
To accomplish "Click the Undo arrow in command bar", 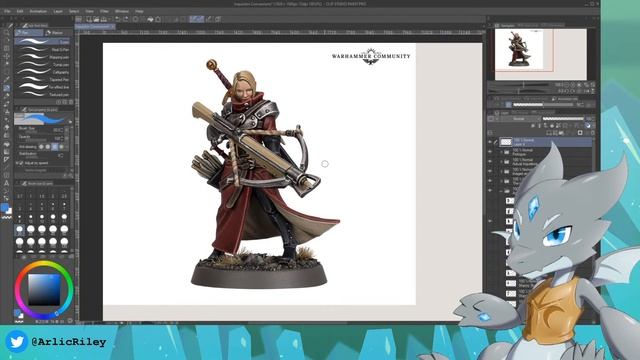I will pyautogui.click(x=119, y=19).
